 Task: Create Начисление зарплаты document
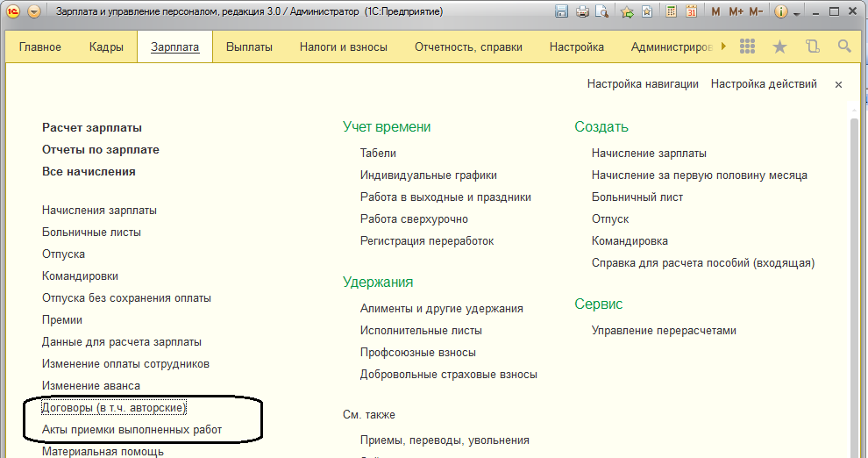(x=649, y=154)
